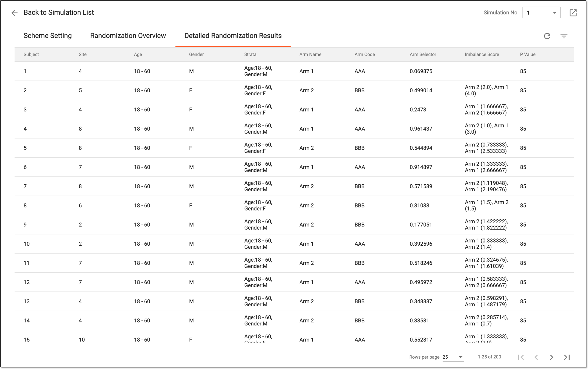Screen dimensions: 588x369
Task: Click imbalance score containing 1.119048
Action: click(486, 186)
